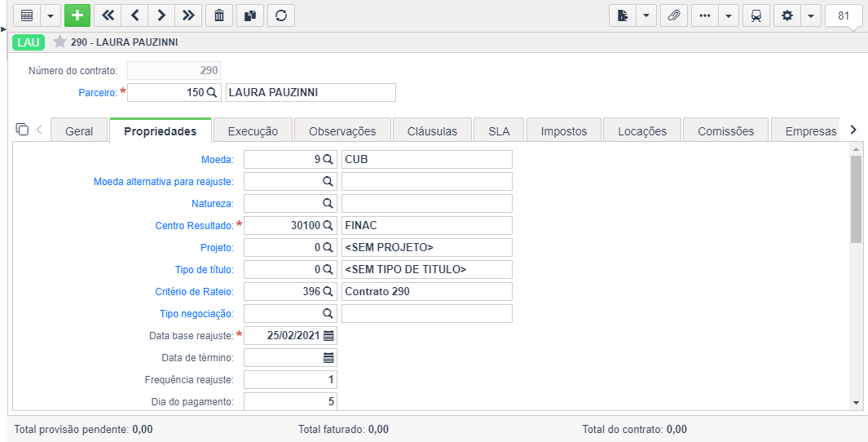868x442 pixels.
Task: Expand the grid view mode dropdown arrow
Action: [x=51, y=15]
